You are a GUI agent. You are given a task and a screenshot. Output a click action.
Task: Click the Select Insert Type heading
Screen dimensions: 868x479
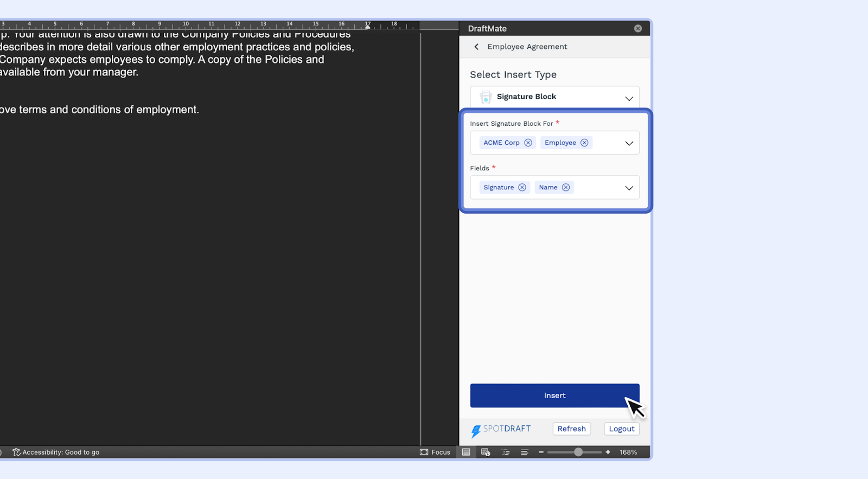tap(513, 75)
